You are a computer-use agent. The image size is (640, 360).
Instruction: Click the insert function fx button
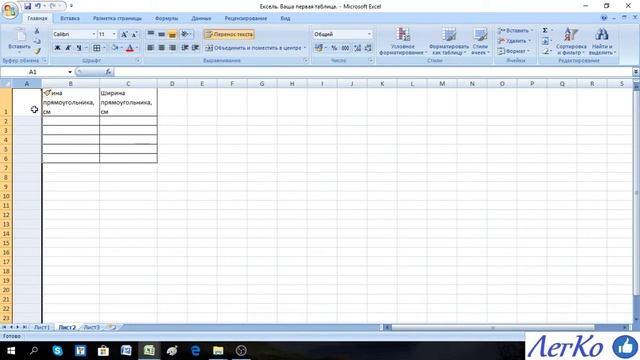[x=108, y=72]
